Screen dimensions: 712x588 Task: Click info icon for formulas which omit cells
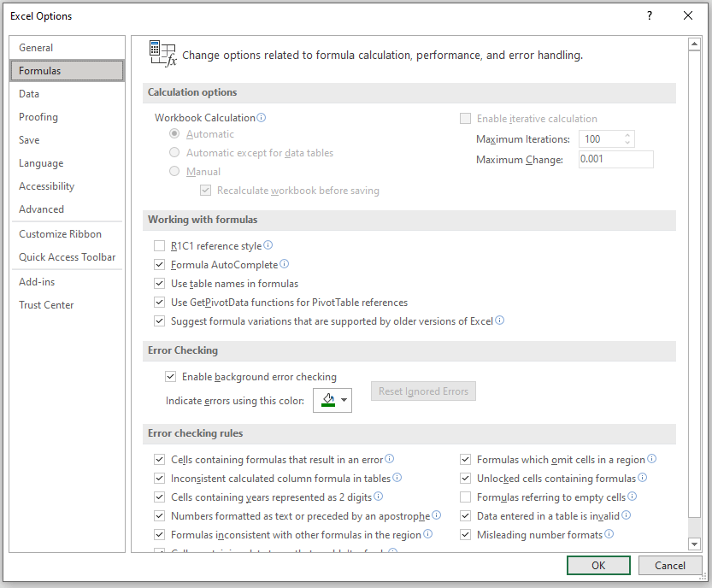[x=651, y=459]
